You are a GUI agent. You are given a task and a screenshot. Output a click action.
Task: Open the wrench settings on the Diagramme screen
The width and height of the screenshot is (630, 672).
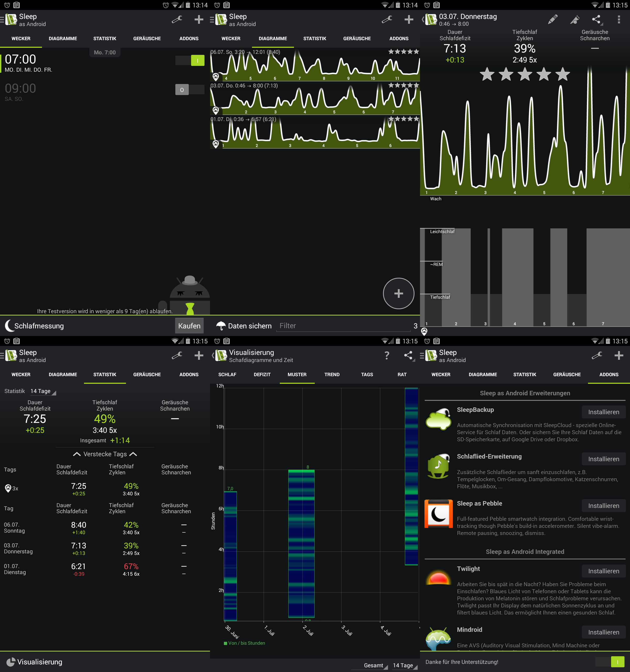point(387,20)
